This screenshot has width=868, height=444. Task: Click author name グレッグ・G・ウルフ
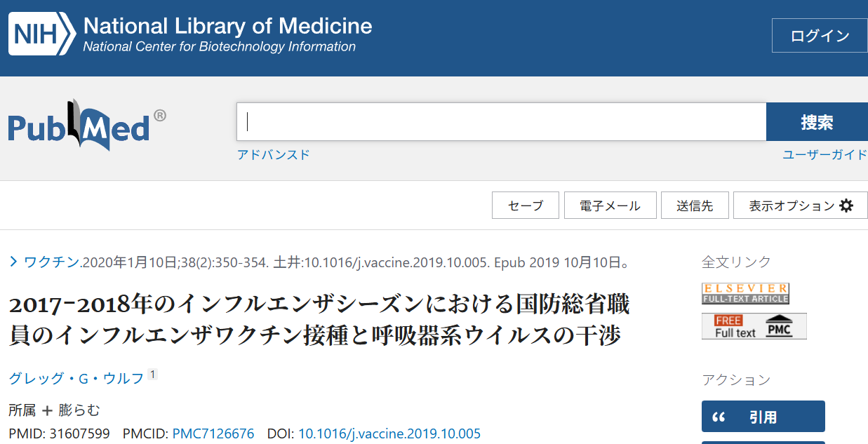tap(76, 378)
